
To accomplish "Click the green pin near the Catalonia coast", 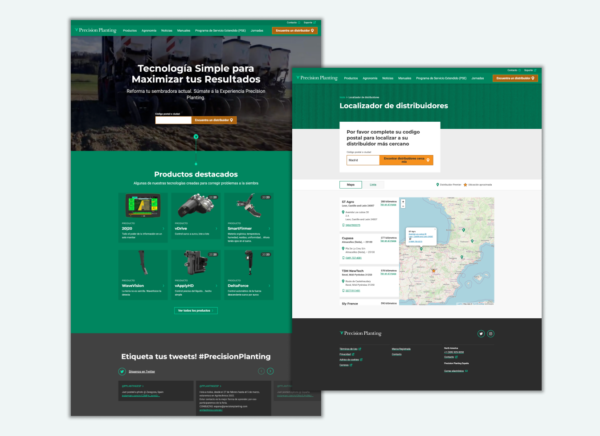I will click(461, 257).
